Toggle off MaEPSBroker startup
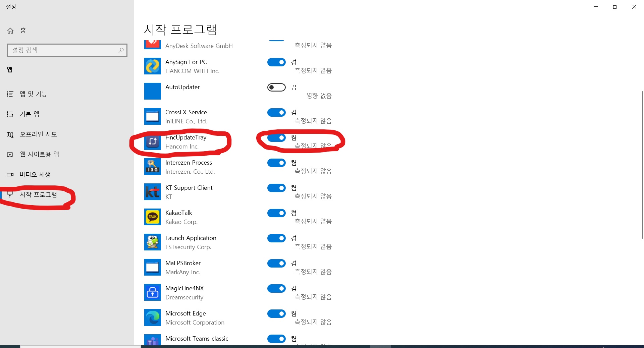 276,263
